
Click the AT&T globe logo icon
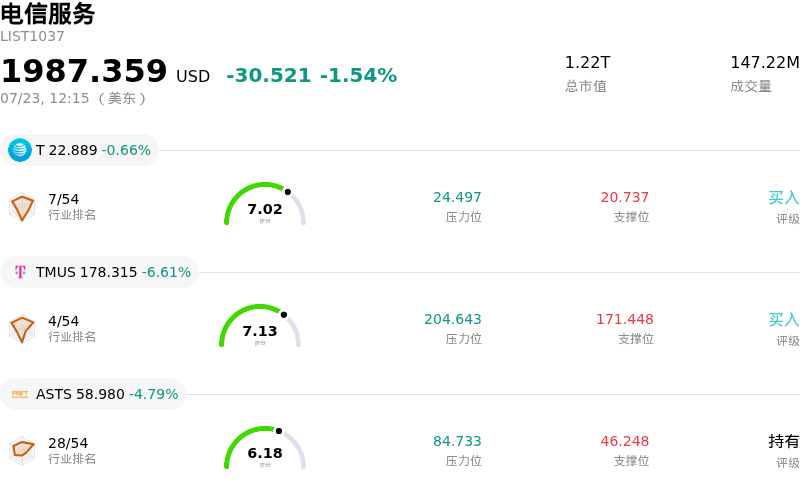(x=20, y=150)
